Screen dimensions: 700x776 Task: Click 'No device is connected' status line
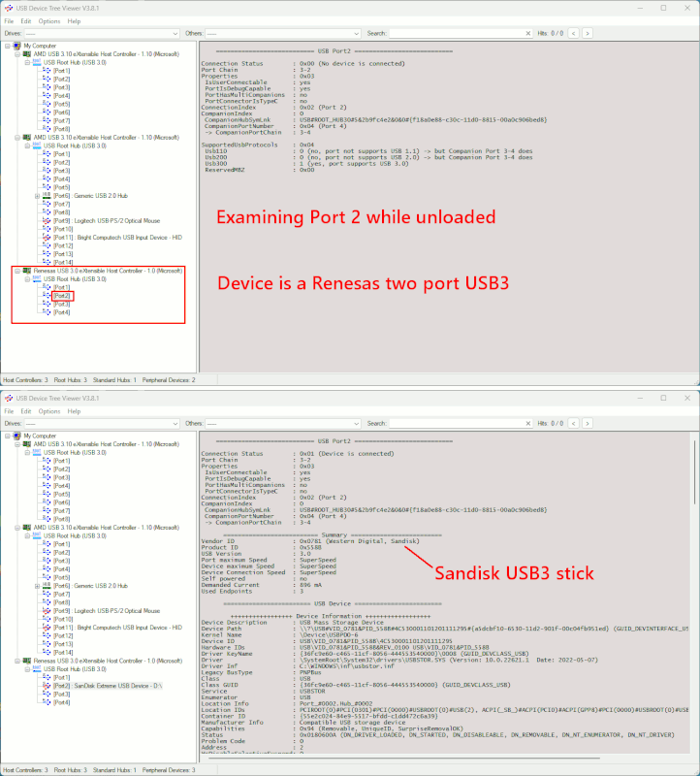[302, 64]
